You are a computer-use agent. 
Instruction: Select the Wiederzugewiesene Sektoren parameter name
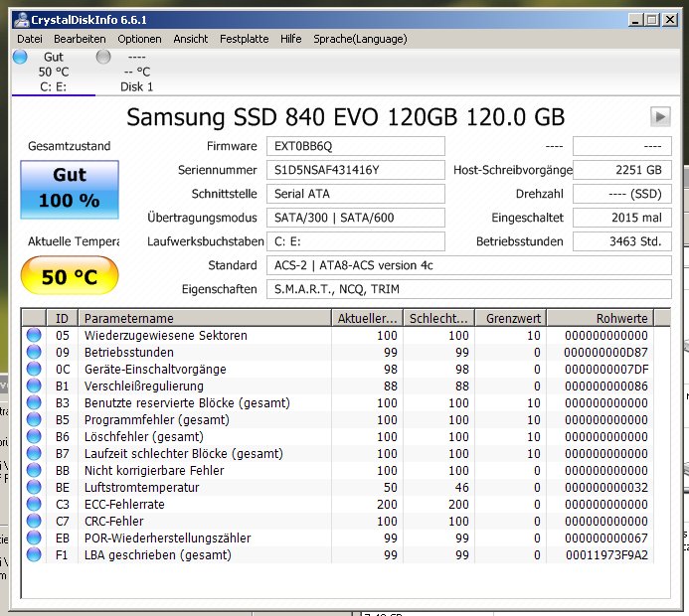point(166,336)
